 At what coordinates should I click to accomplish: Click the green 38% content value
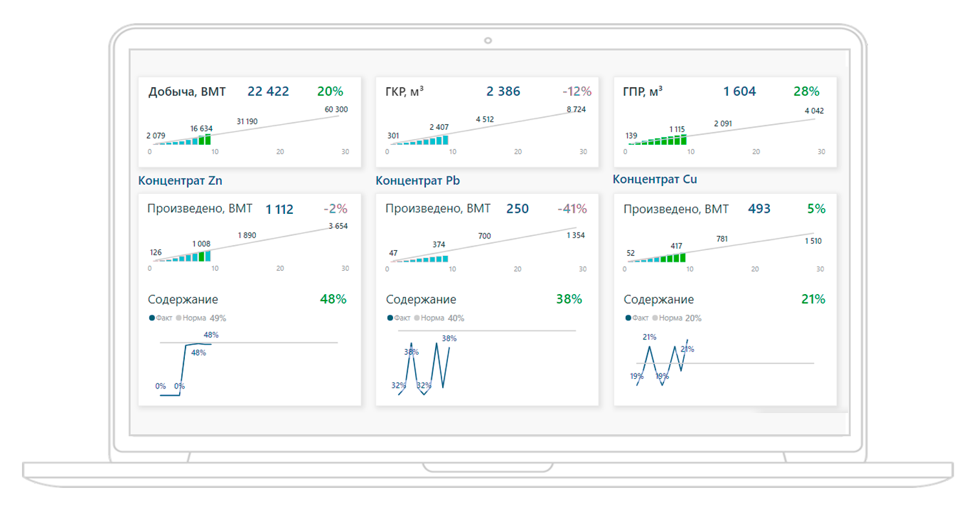point(569,299)
